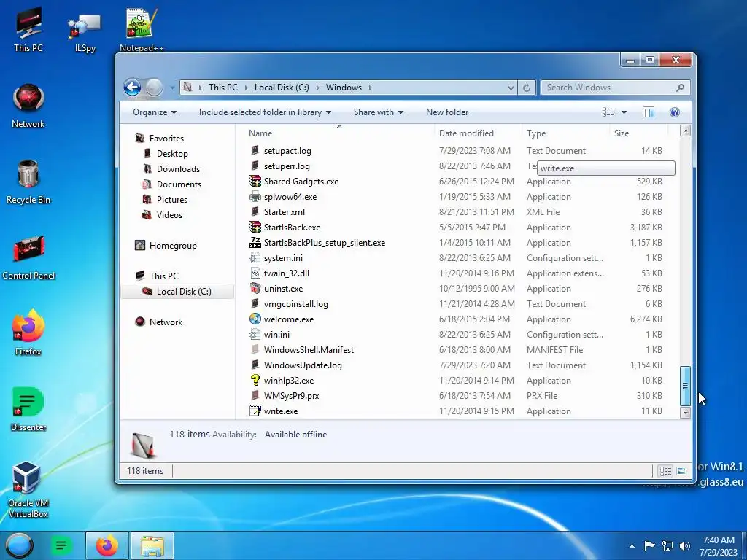The width and height of the screenshot is (747, 560).
Task: Open Firefox from the taskbar
Action: 107,545
